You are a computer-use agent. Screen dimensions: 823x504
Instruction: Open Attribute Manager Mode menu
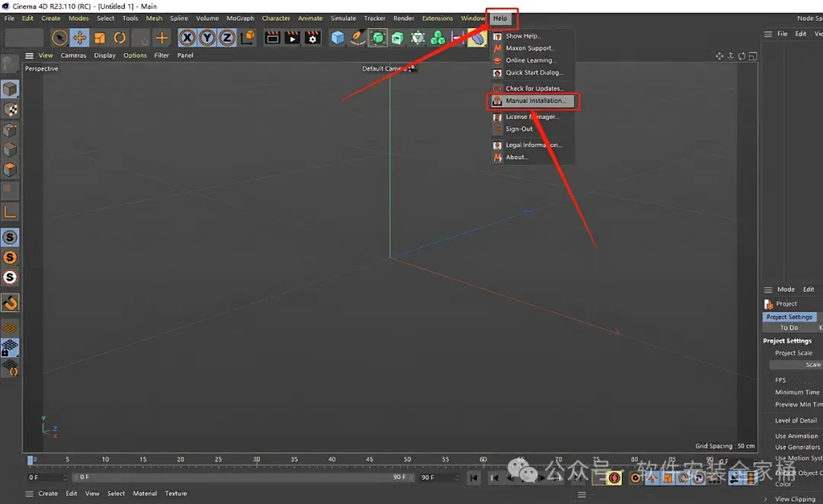pos(786,289)
